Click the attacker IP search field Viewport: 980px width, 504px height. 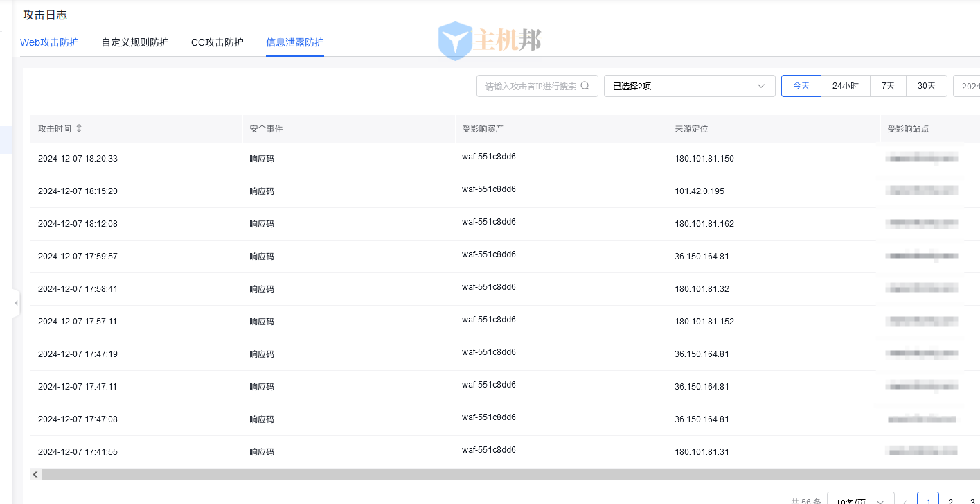pos(537,86)
